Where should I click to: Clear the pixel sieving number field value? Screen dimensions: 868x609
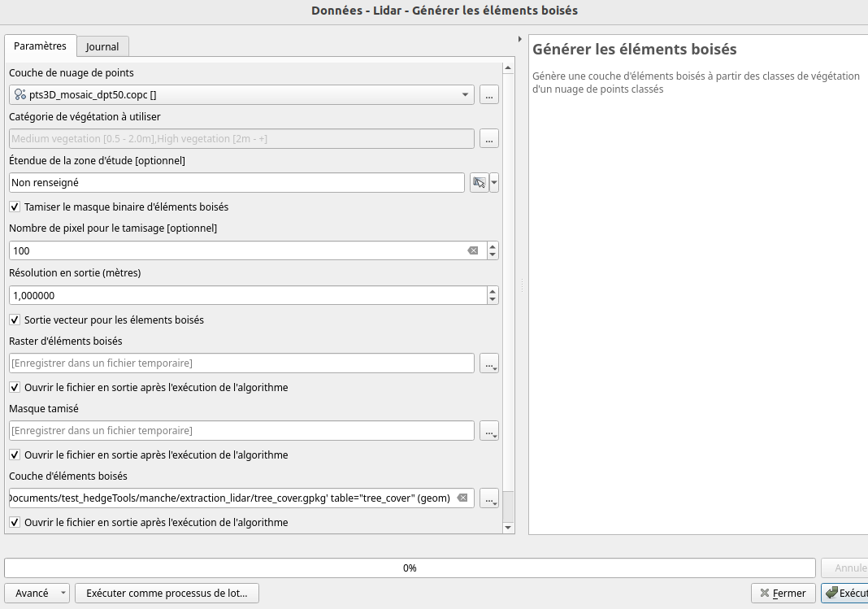click(472, 251)
